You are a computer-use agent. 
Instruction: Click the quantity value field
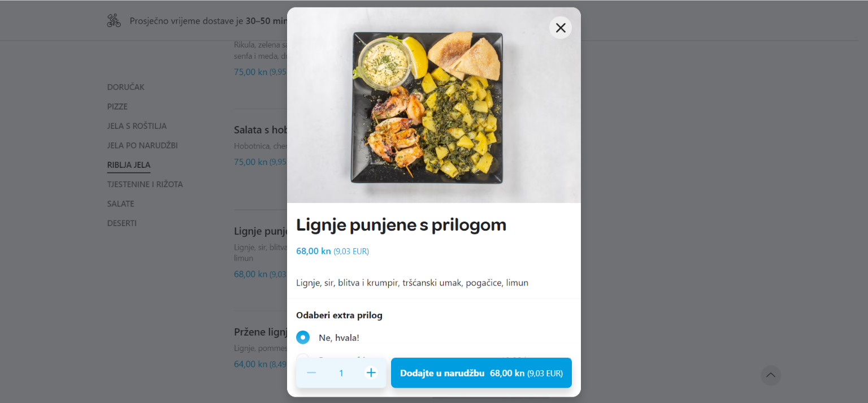click(x=341, y=373)
